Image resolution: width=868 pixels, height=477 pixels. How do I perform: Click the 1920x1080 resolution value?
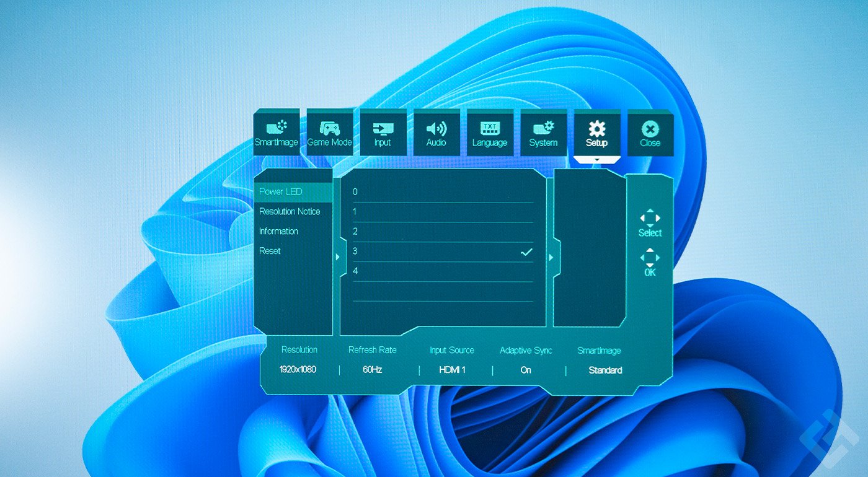pyautogui.click(x=298, y=370)
